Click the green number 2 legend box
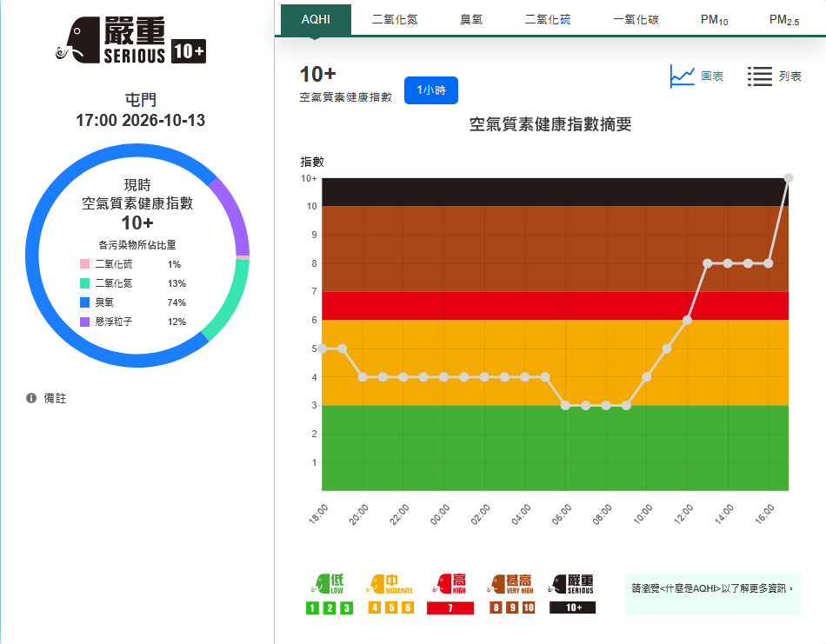Image resolution: width=826 pixels, height=644 pixels. click(330, 607)
